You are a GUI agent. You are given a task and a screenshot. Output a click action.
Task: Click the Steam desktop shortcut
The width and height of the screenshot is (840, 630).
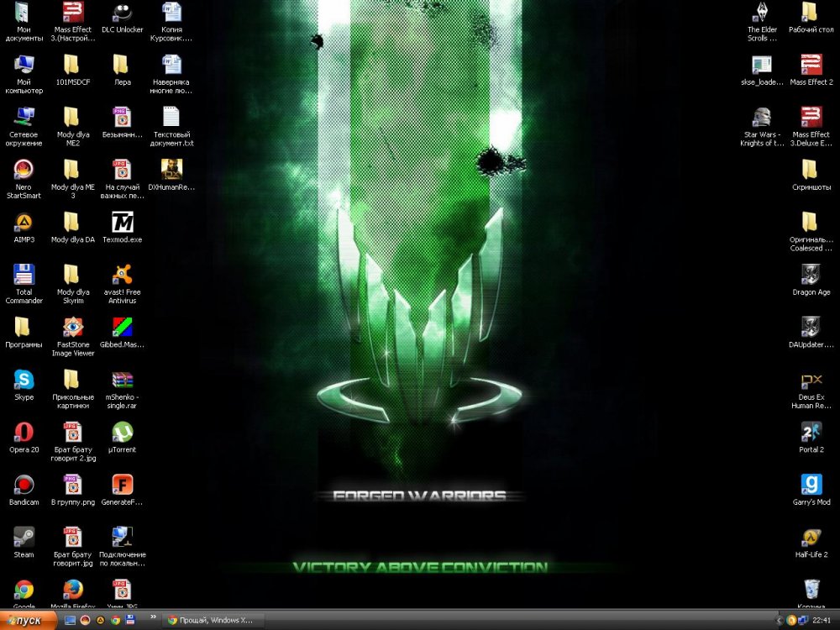24,542
